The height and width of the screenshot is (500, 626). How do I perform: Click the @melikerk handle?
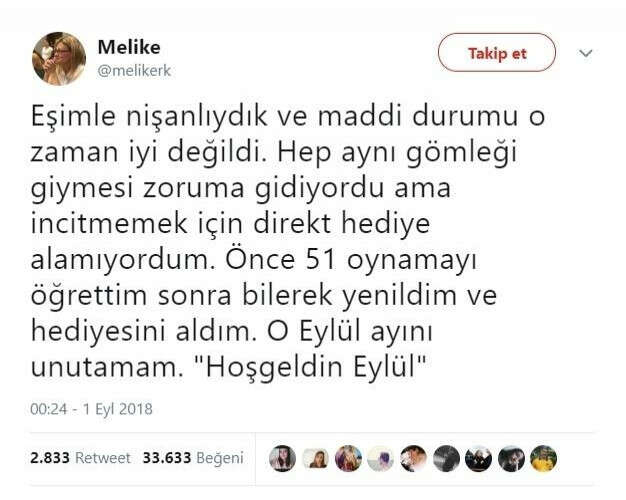136,70
